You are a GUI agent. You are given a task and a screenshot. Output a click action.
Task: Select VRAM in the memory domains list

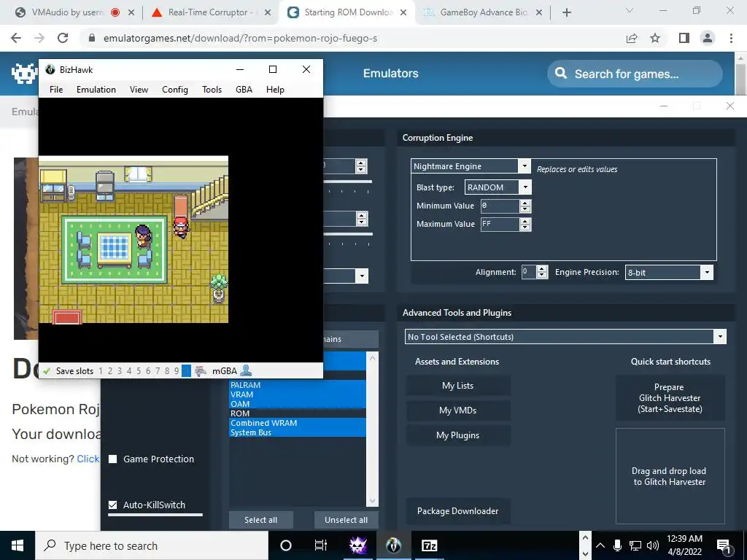tap(298, 394)
